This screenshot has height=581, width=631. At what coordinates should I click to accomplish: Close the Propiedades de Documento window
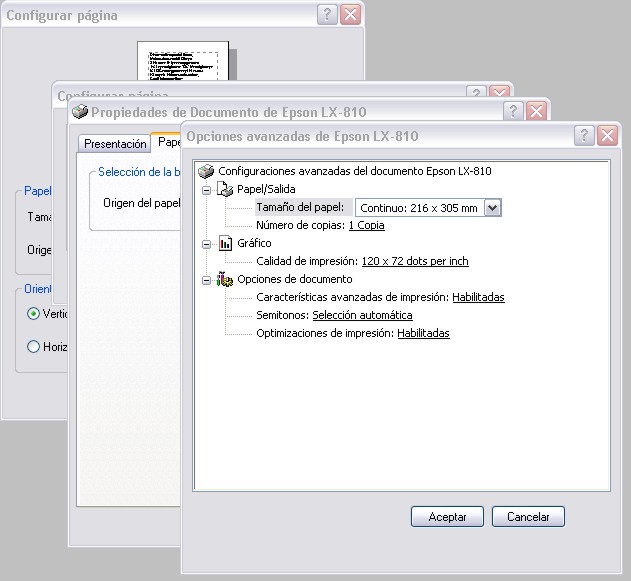point(536,111)
